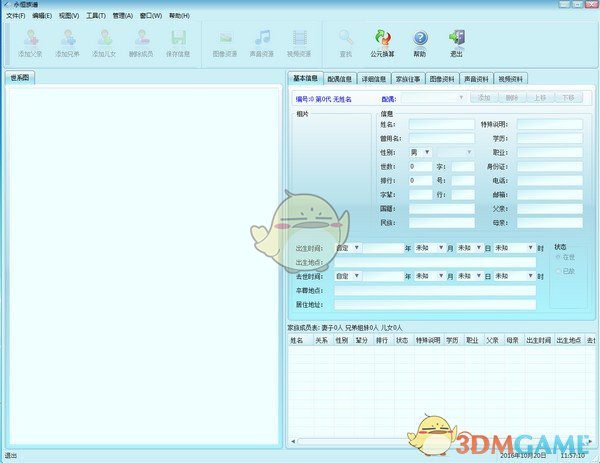This screenshot has height=463, width=600.
Task: Select the 已故 (deceased) radio button
Action: point(558,271)
